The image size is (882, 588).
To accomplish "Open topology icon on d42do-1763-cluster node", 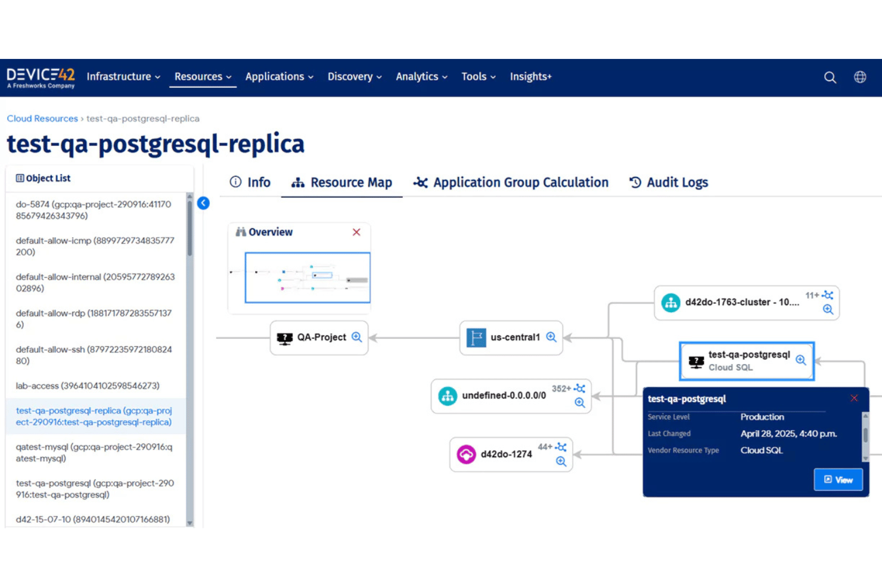I will tap(828, 295).
